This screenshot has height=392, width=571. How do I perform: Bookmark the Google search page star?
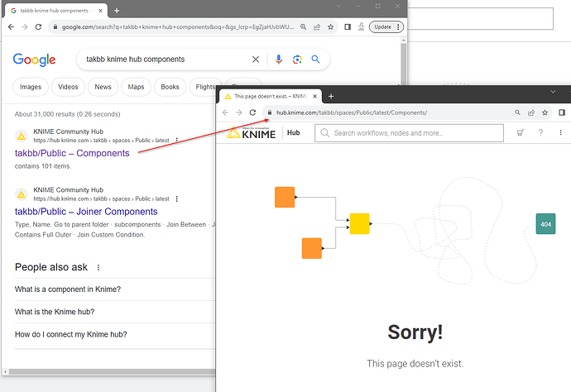(330, 27)
